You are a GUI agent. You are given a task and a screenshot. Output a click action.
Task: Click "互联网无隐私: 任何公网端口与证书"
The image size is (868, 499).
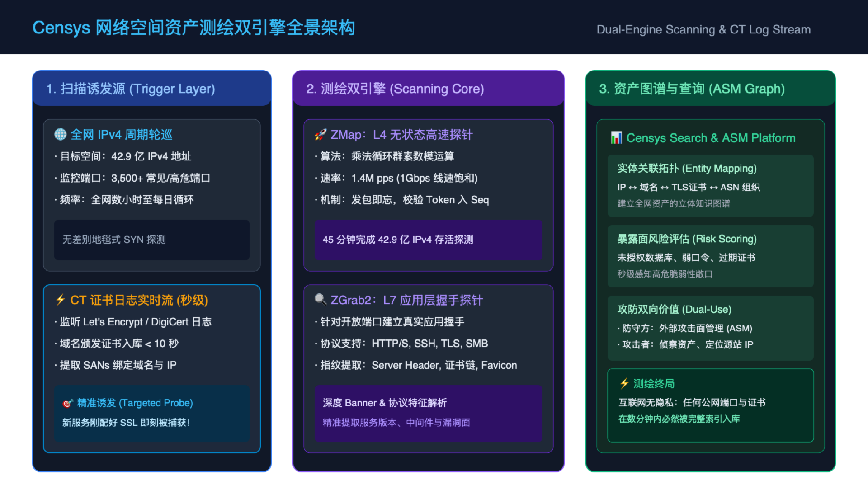point(692,402)
